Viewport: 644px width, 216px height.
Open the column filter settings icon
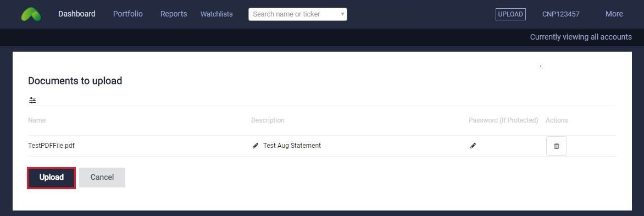[32, 100]
